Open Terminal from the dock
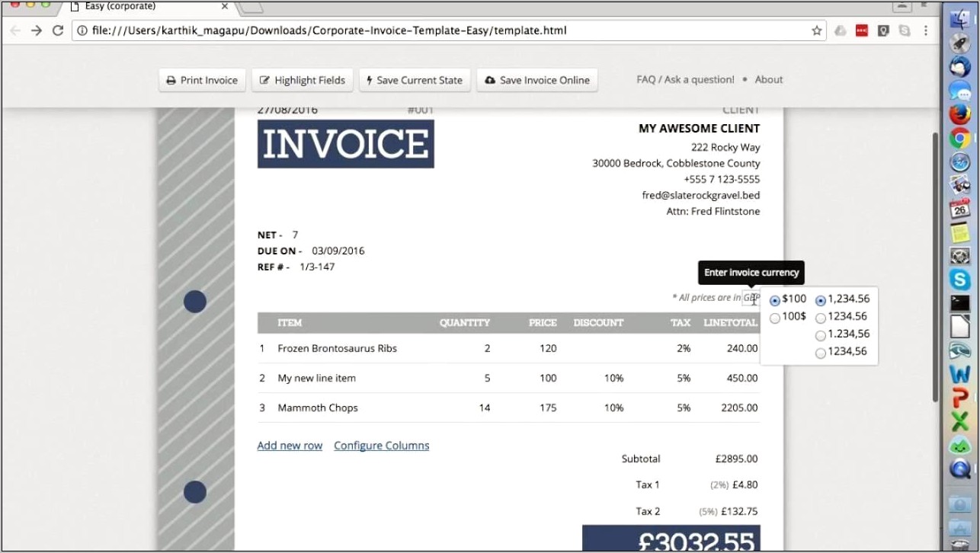This screenshot has height=553, width=980. pyautogui.click(x=959, y=303)
